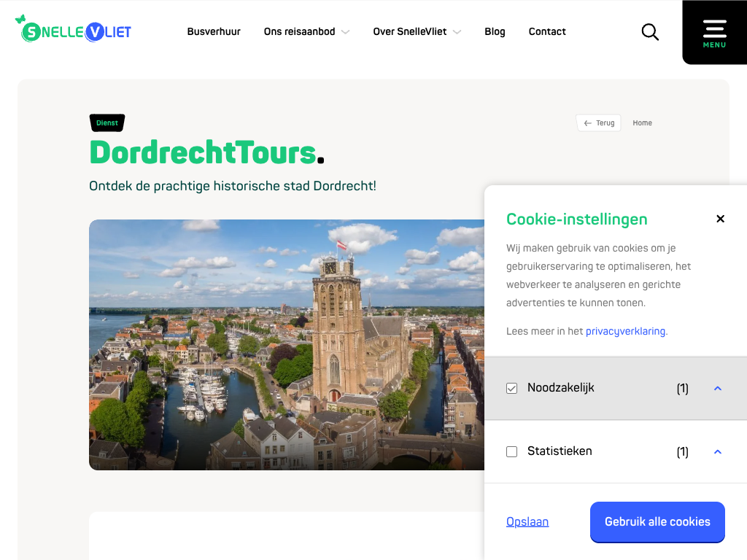The height and width of the screenshot is (560, 747).
Task: Open the Ons reisaanbod menu item
Action: (x=300, y=31)
